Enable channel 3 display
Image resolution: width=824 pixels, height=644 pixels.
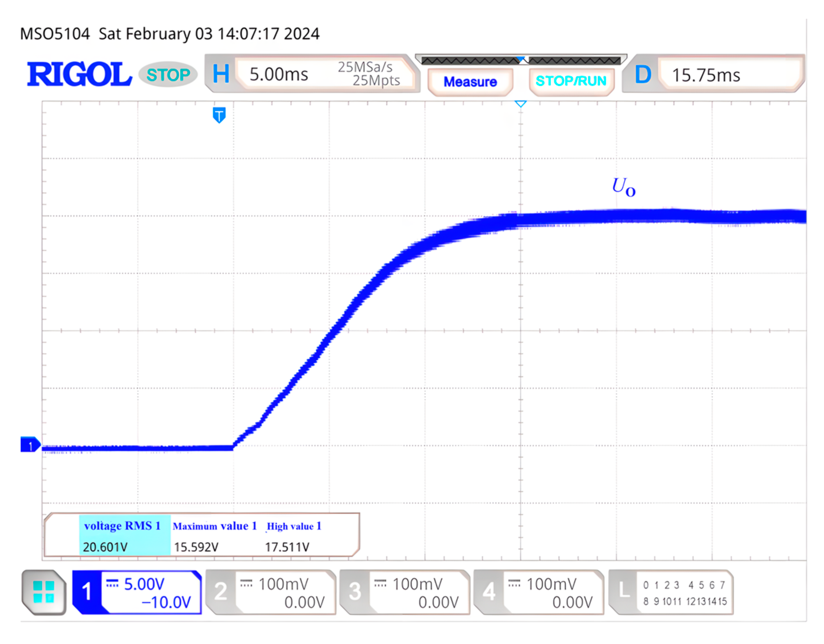click(x=355, y=592)
